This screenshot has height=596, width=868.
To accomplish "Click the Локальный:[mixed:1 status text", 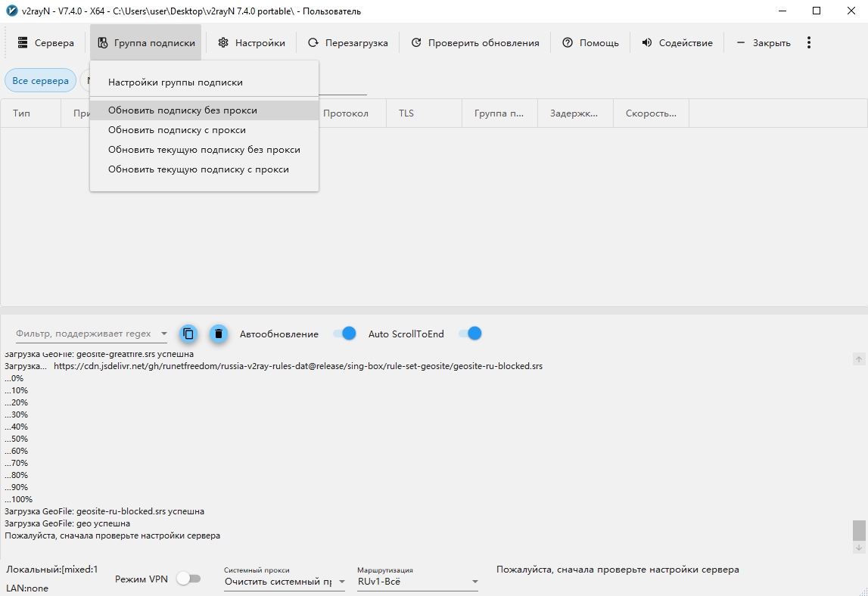I will pyautogui.click(x=52, y=570).
